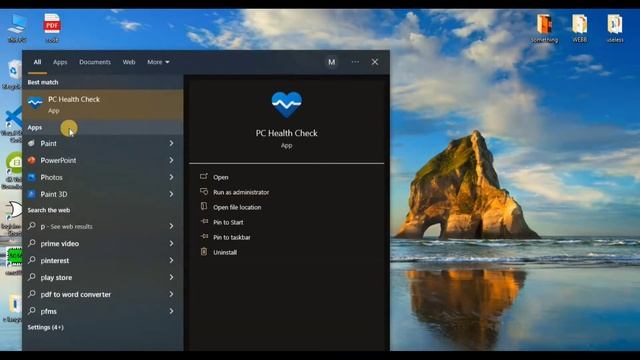Click the Run as administrator shield icon
640x360 pixels.
pos(204,191)
